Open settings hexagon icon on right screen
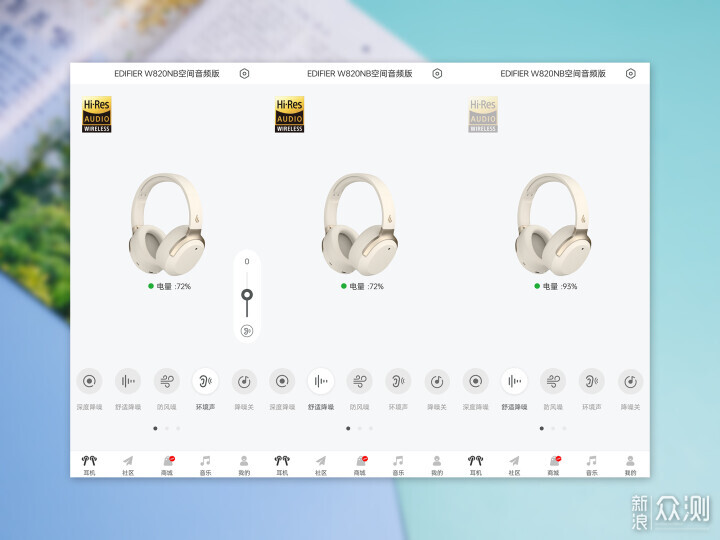Image resolution: width=720 pixels, height=540 pixels. click(630, 73)
